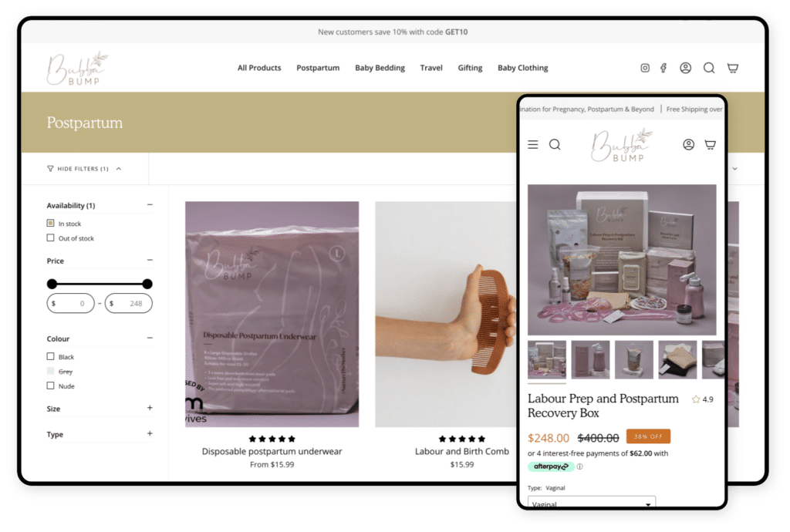Click the search magnifier in desktop header
Screen dimensions: 790x532
[709, 68]
